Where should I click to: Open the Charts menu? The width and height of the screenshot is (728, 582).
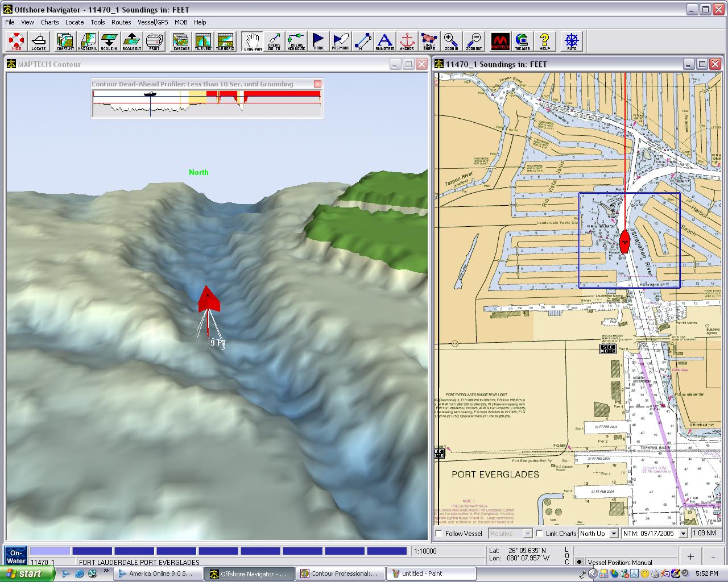[49, 22]
